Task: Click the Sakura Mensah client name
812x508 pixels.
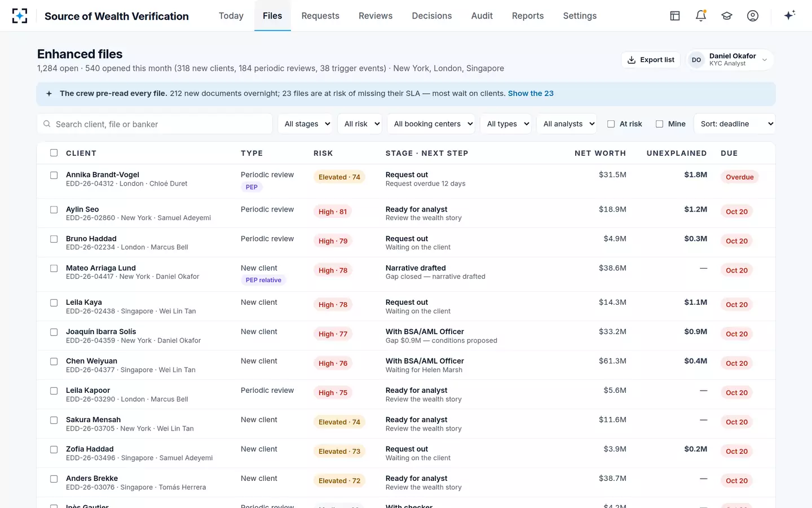Action: coord(93,420)
